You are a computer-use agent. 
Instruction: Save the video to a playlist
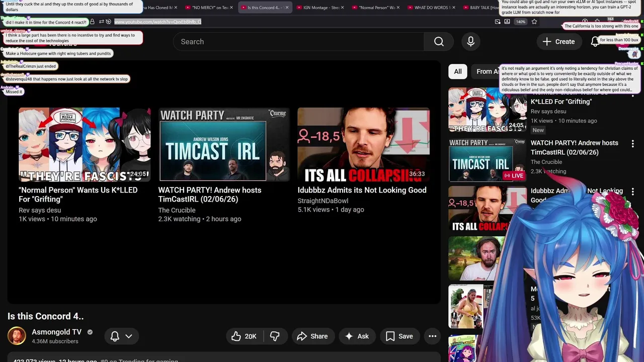pyautogui.click(x=399, y=336)
